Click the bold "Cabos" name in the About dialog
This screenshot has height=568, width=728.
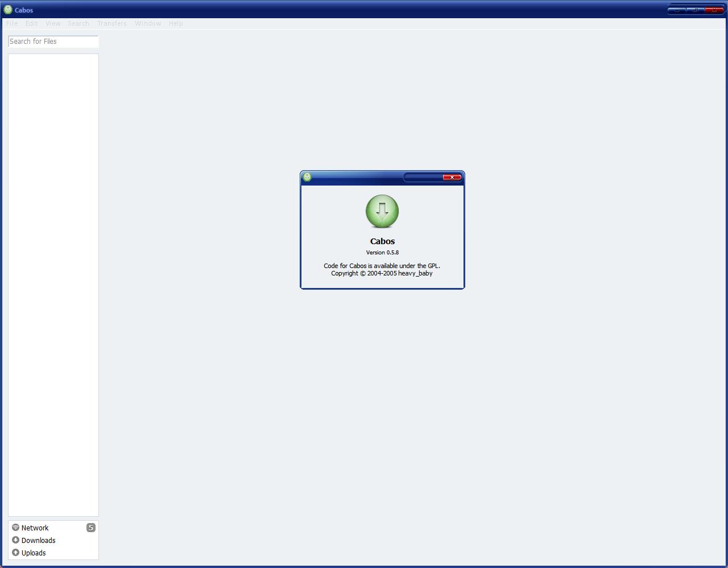(382, 241)
